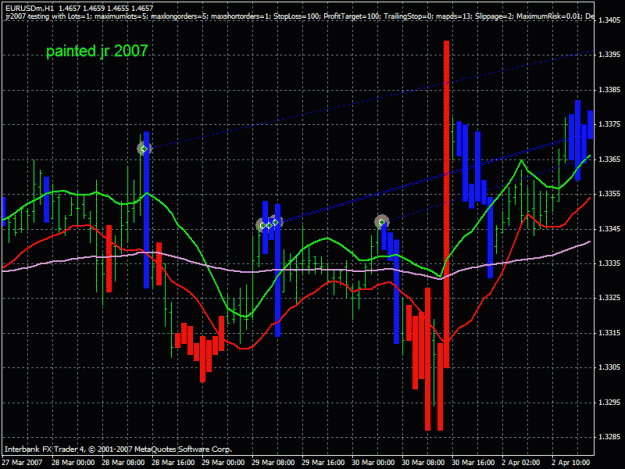Click the 29 Mar 08:00 time label
625x469 pixels.
(273, 463)
